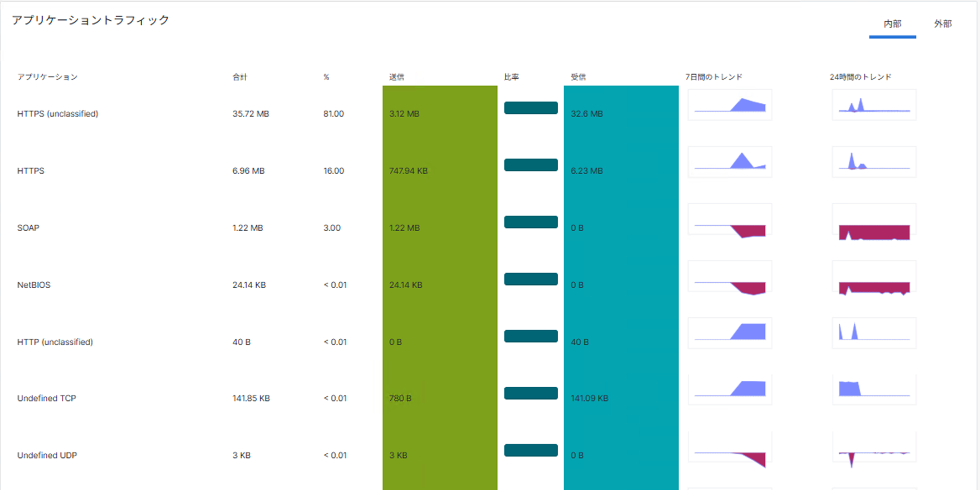Click the 24.14 KB total value
The height and width of the screenshot is (490, 980).
(x=249, y=285)
